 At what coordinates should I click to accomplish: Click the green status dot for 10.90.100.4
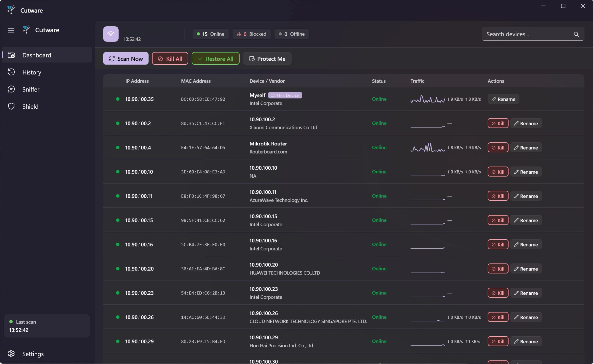(118, 147)
